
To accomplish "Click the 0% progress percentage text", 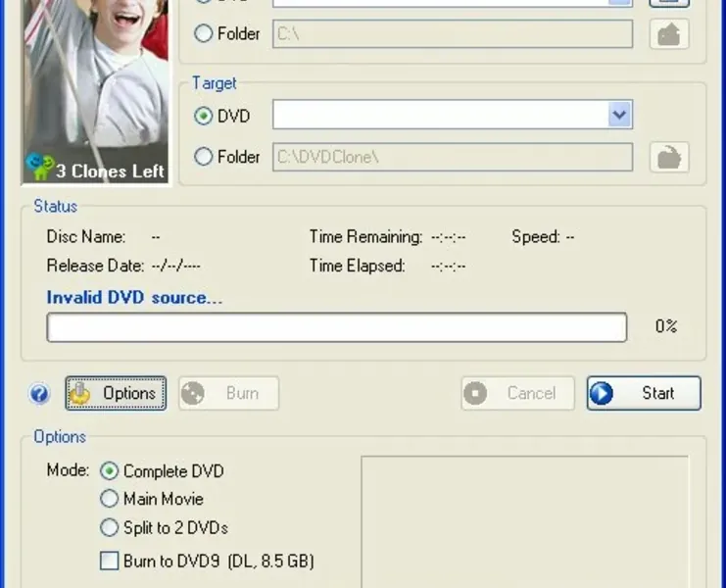I will (x=666, y=326).
